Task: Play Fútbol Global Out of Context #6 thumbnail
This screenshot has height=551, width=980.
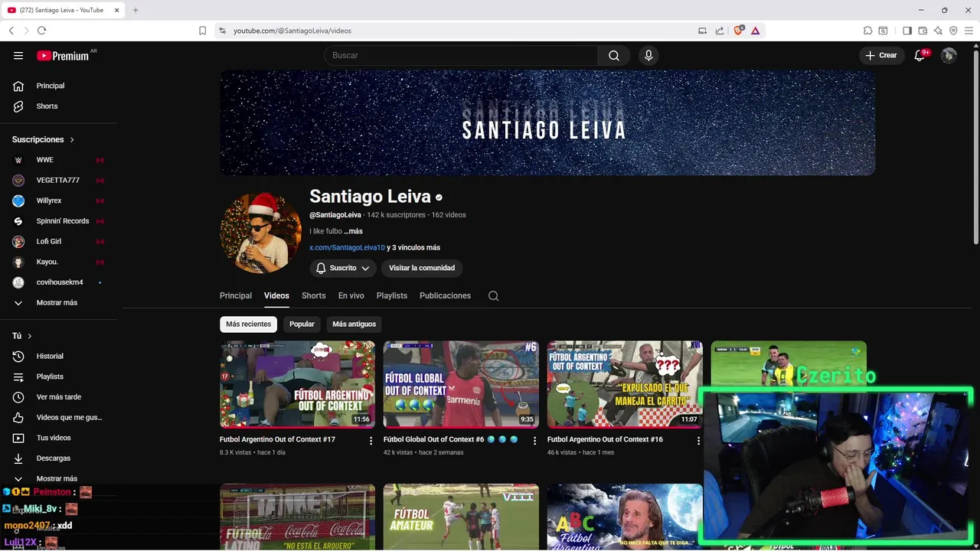Action: pos(461,384)
